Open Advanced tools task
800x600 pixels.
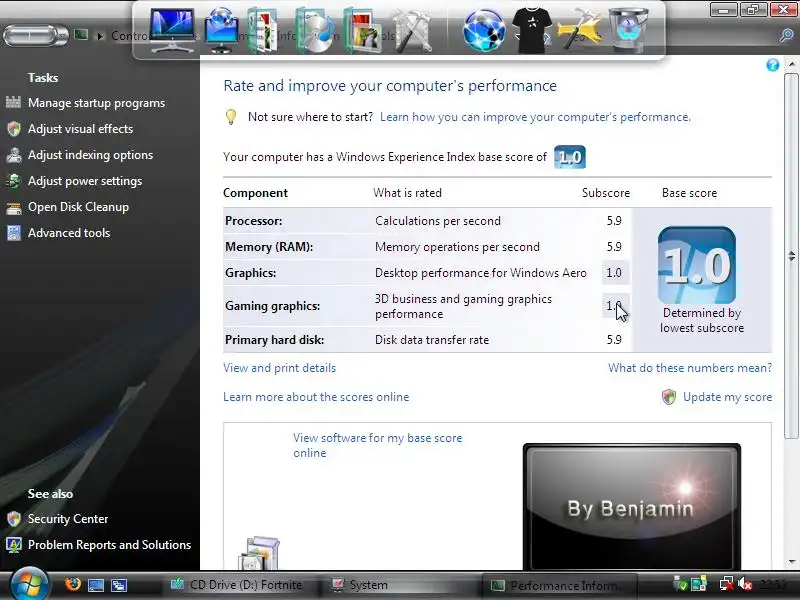tap(69, 233)
